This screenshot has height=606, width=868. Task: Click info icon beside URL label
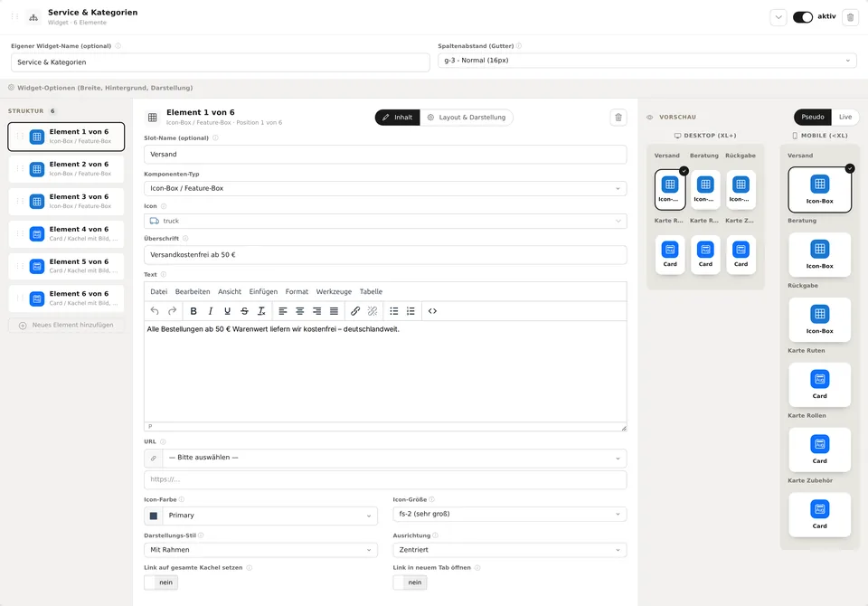click(x=163, y=441)
